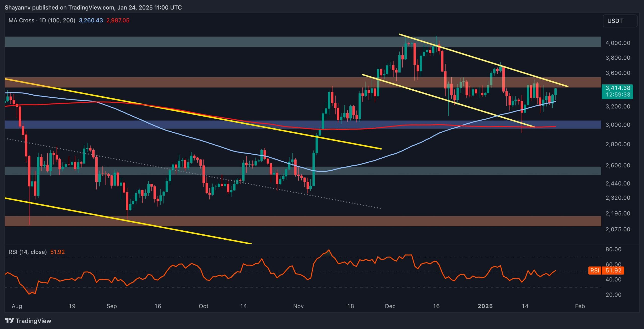Screen dimensions: 644x329
Task: Click the orange RSI value 51.92 next to the RSI label
Action: pyautogui.click(x=57, y=252)
